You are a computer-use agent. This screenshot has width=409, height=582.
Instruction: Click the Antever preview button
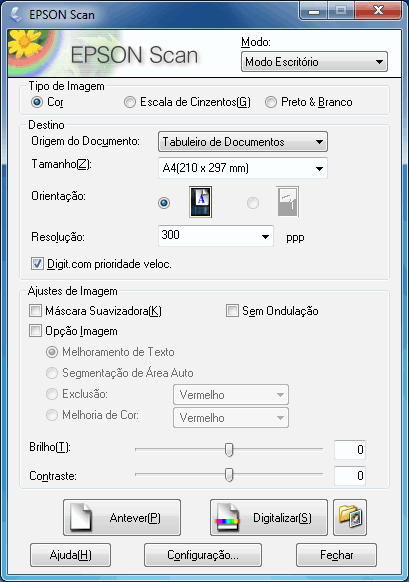click(x=122, y=517)
